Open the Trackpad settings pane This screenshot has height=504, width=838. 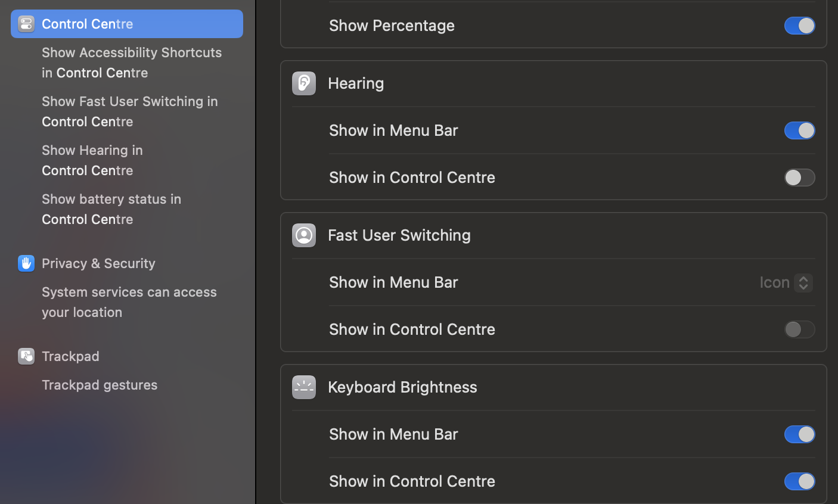[70, 356]
